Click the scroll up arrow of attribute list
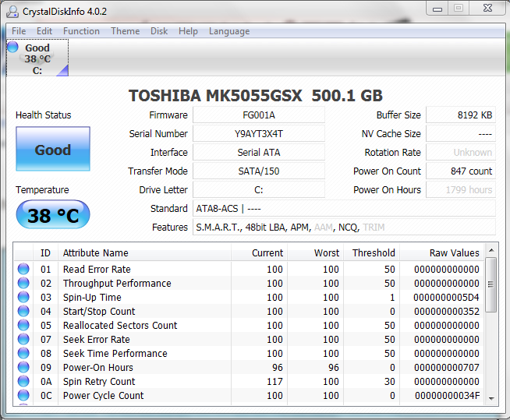510x420 pixels. [x=491, y=250]
